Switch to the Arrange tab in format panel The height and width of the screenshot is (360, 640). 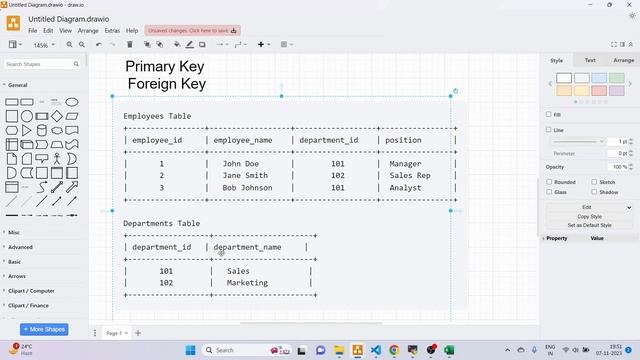click(x=624, y=60)
